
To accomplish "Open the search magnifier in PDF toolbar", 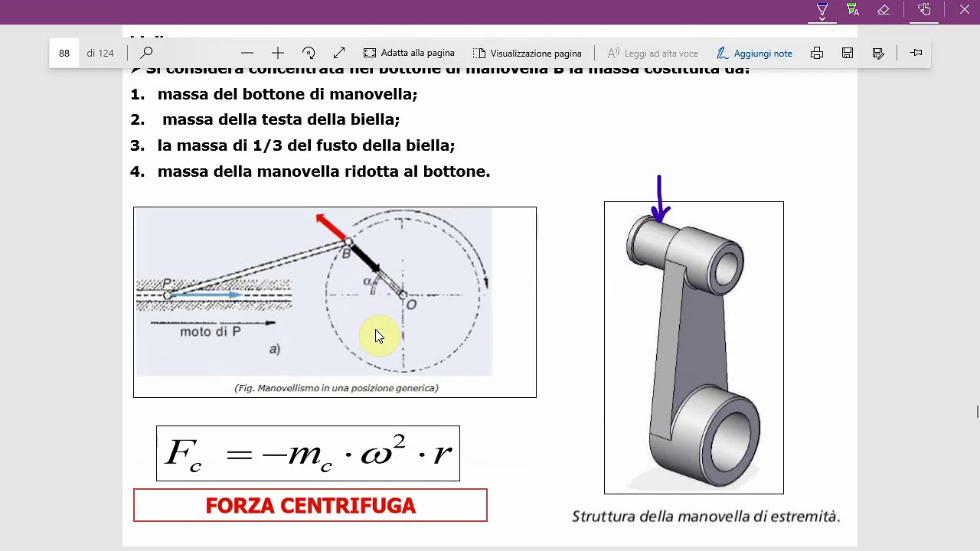I will 146,53.
